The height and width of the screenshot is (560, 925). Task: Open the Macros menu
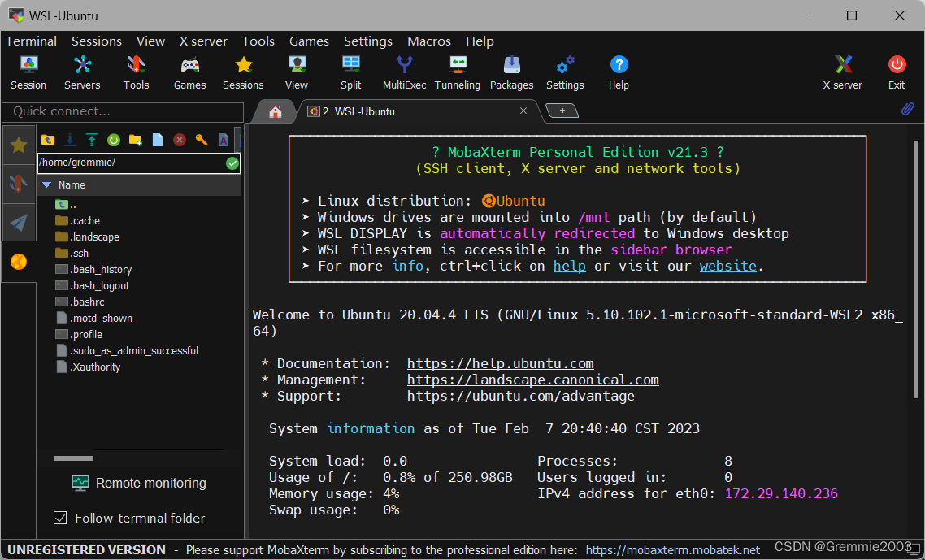429,41
